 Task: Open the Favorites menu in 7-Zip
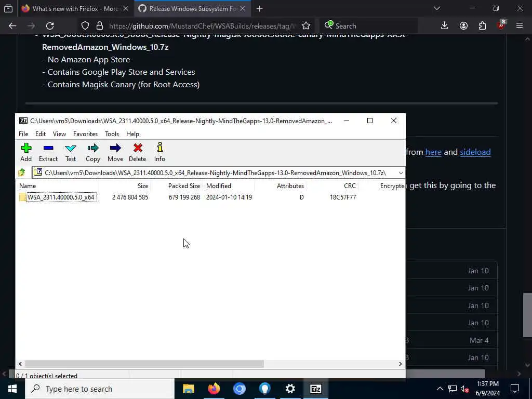click(x=86, y=134)
